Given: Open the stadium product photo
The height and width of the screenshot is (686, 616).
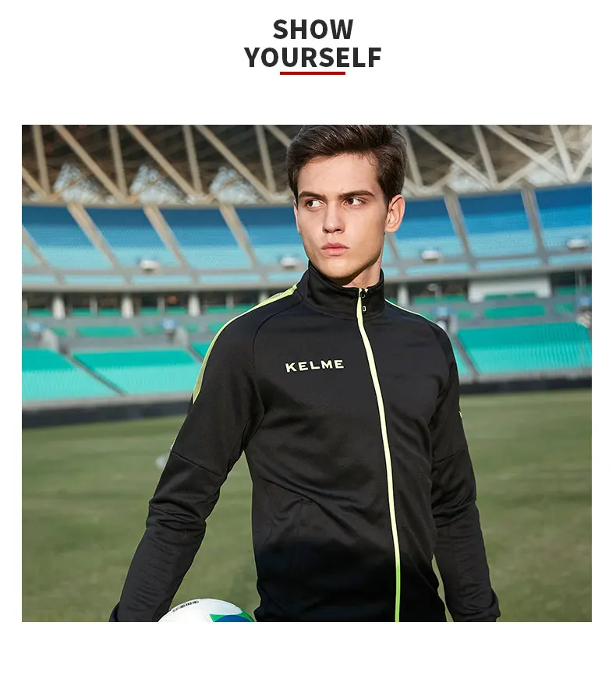Looking at the screenshot, I should (306, 373).
